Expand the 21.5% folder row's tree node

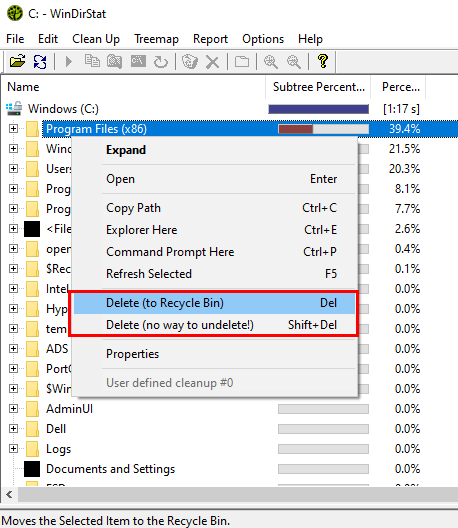point(13,148)
